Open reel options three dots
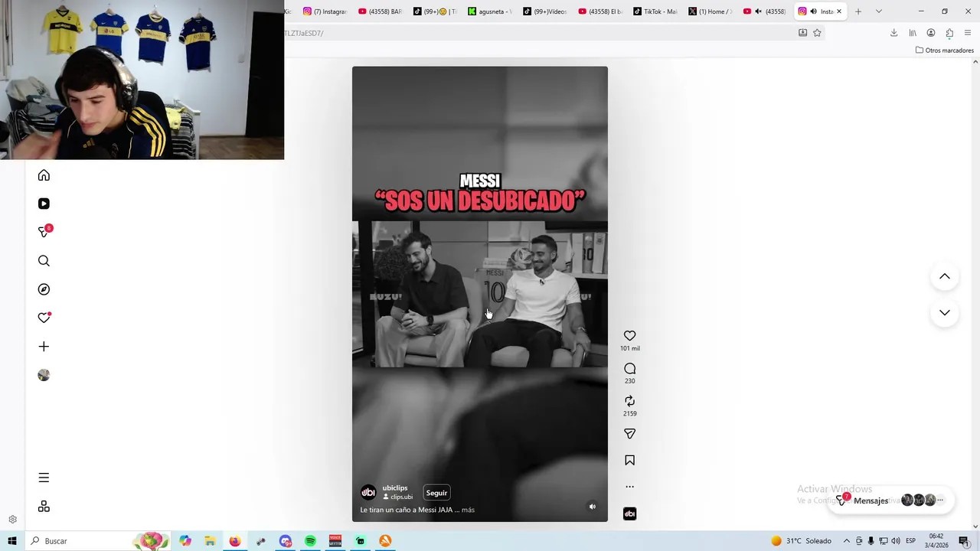 pyautogui.click(x=629, y=487)
